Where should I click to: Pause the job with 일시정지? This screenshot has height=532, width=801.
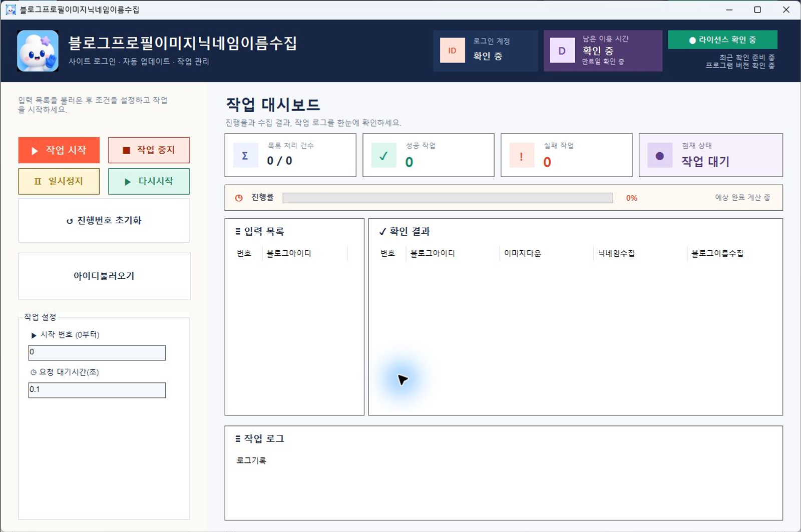coord(59,181)
